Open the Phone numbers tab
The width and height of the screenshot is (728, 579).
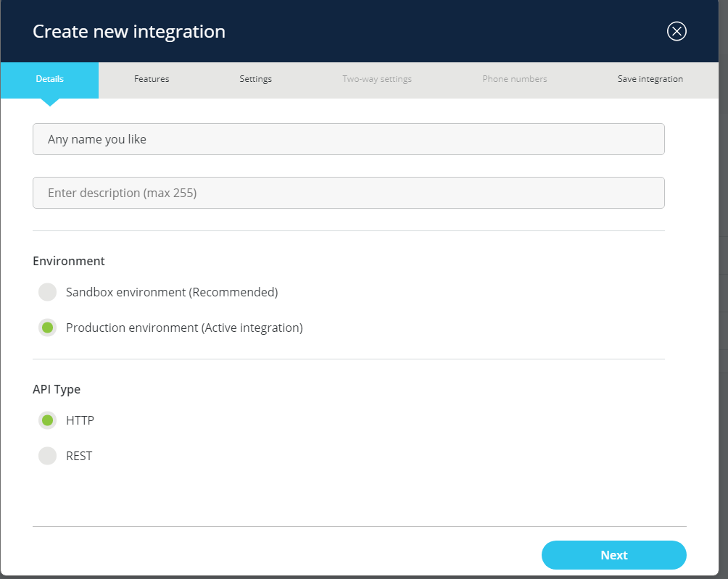click(x=515, y=79)
